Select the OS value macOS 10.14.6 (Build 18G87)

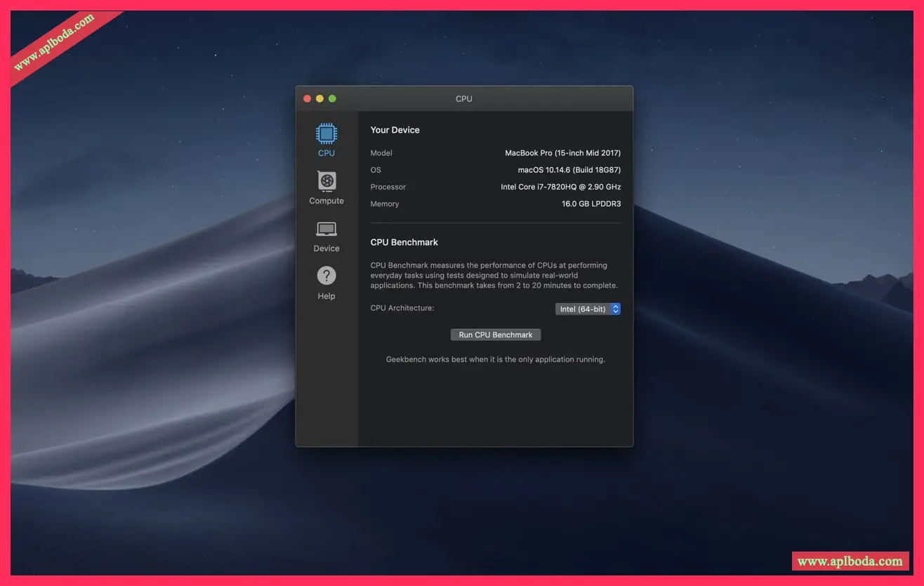[x=569, y=170]
